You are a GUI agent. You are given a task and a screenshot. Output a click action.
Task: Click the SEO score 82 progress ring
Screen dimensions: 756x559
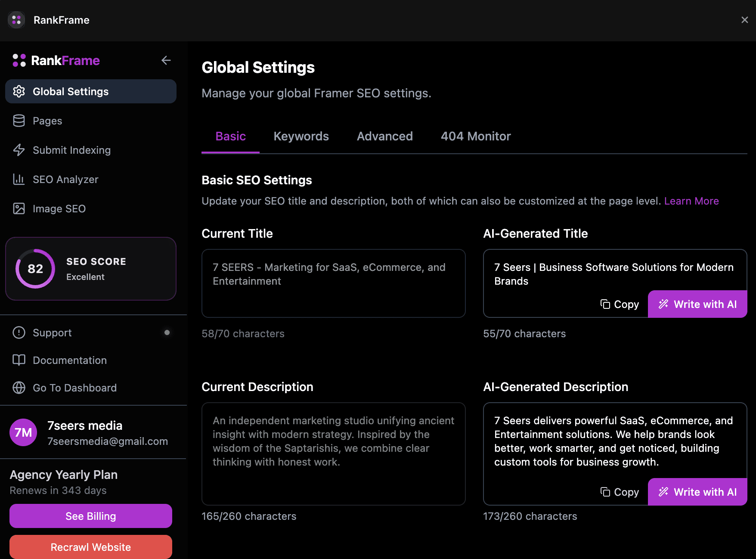[x=35, y=269]
